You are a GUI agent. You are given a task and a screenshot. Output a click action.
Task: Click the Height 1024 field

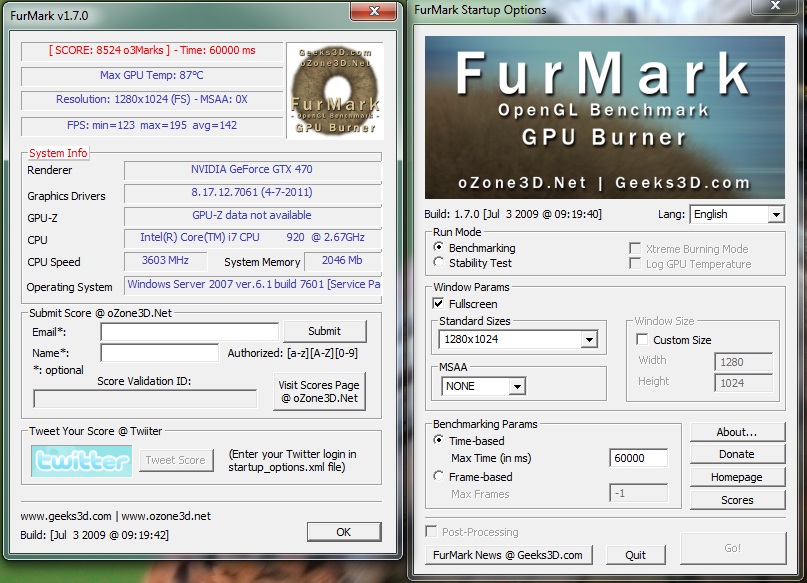tap(743, 383)
